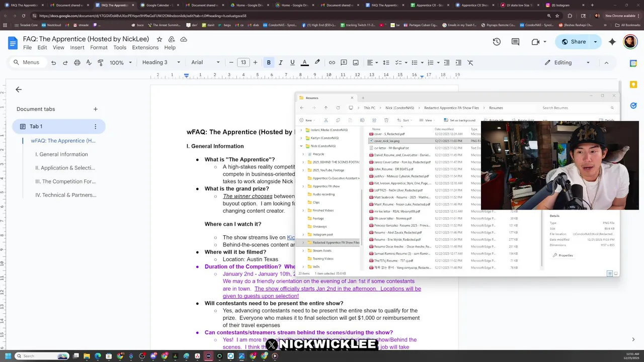Click the font size field showing 13
Screen dimensions: 644x362
pyautogui.click(x=244, y=62)
